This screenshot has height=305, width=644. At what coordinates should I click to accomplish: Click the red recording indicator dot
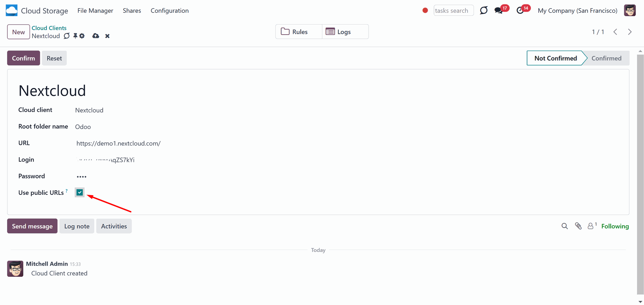click(425, 10)
